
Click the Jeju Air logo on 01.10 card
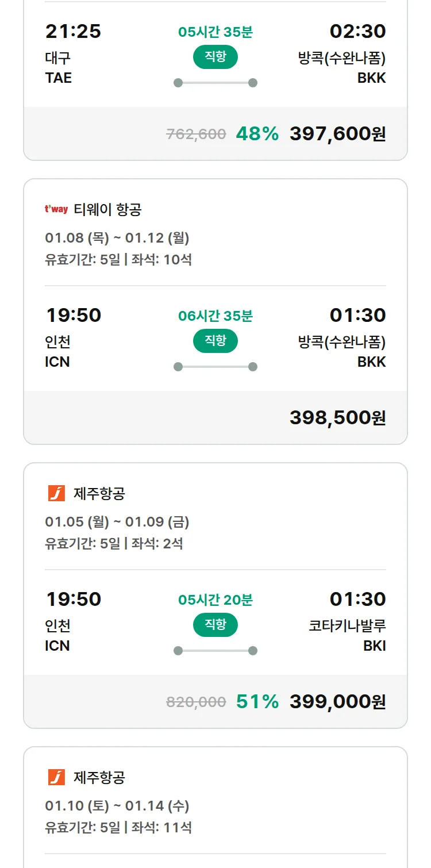coord(56,777)
